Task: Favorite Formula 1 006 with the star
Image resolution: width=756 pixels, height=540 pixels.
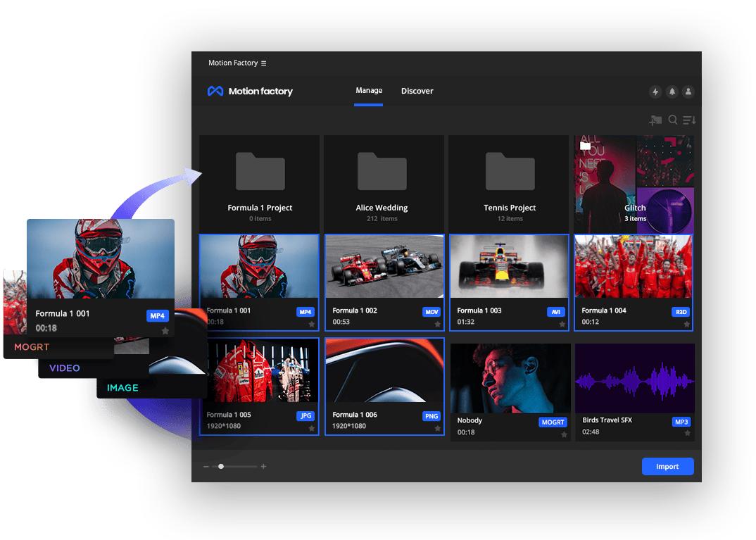Action: [x=437, y=428]
